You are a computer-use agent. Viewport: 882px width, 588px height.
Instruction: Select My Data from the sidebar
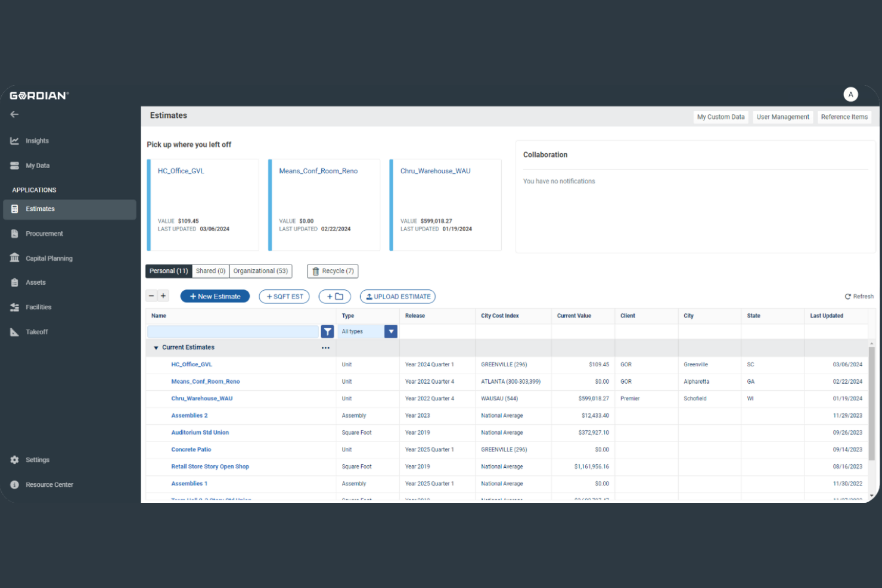pyautogui.click(x=37, y=166)
